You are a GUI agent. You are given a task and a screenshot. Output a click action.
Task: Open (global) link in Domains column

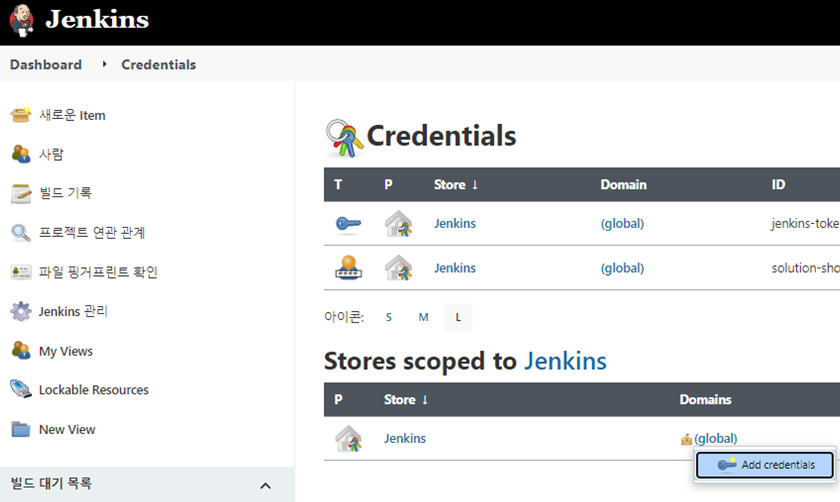(716, 438)
